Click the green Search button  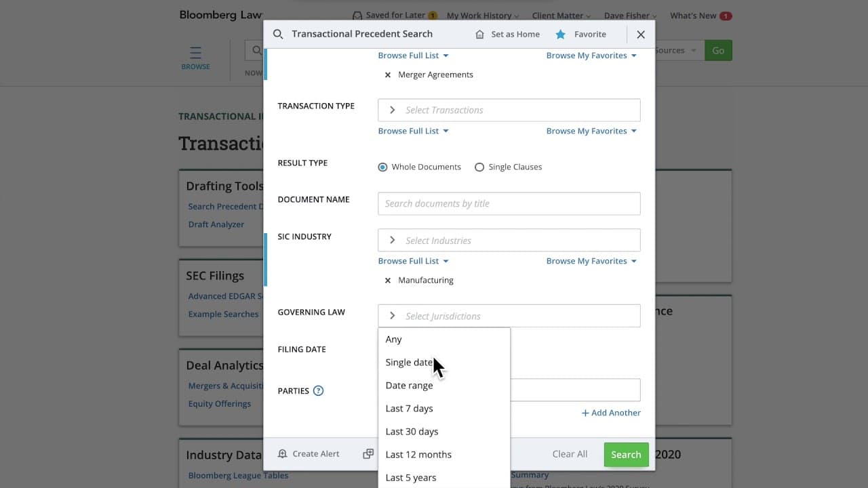point(626,455)
